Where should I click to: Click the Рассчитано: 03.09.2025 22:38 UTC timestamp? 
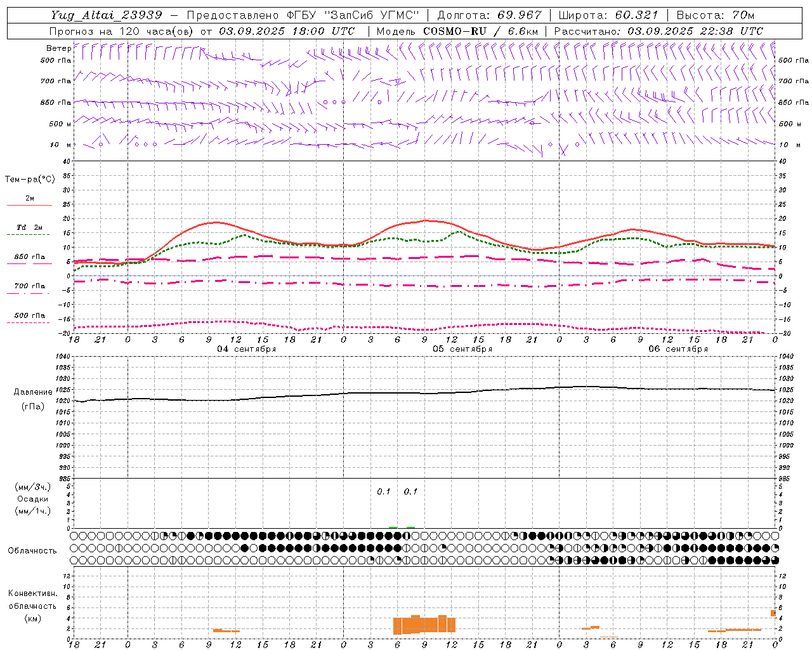click(x=658, y=30)
